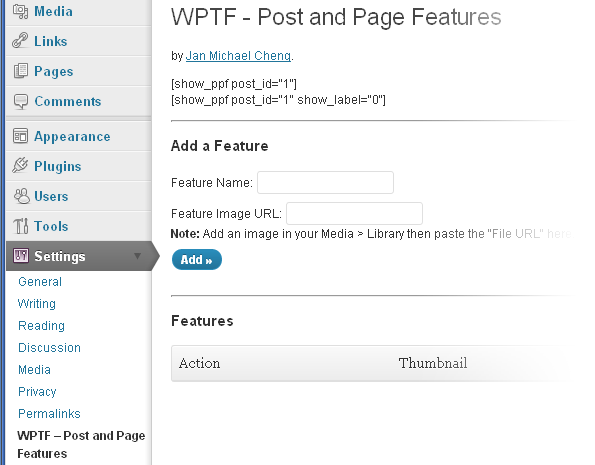
Task: Click the Add » button
Action: tap(197, 260)
